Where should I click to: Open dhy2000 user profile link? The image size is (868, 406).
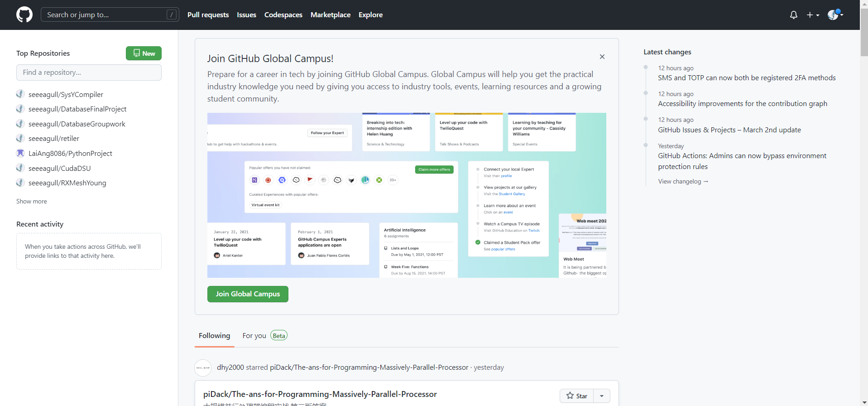tap(230, 367)
